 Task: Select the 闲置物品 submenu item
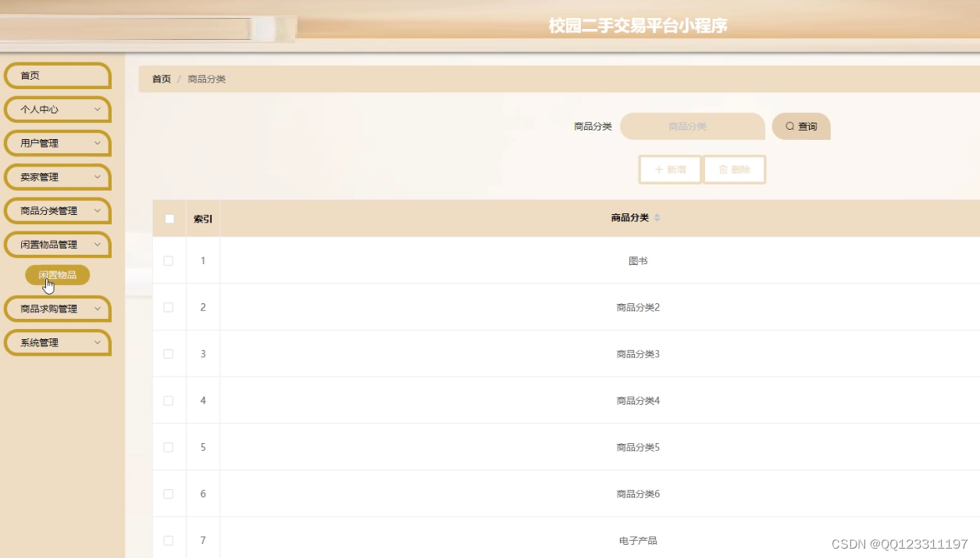pos(57,275)
